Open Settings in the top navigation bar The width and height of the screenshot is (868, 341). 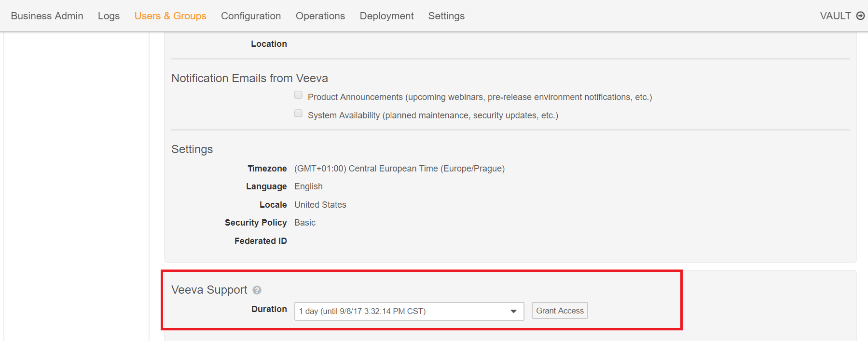coord(446,16)
